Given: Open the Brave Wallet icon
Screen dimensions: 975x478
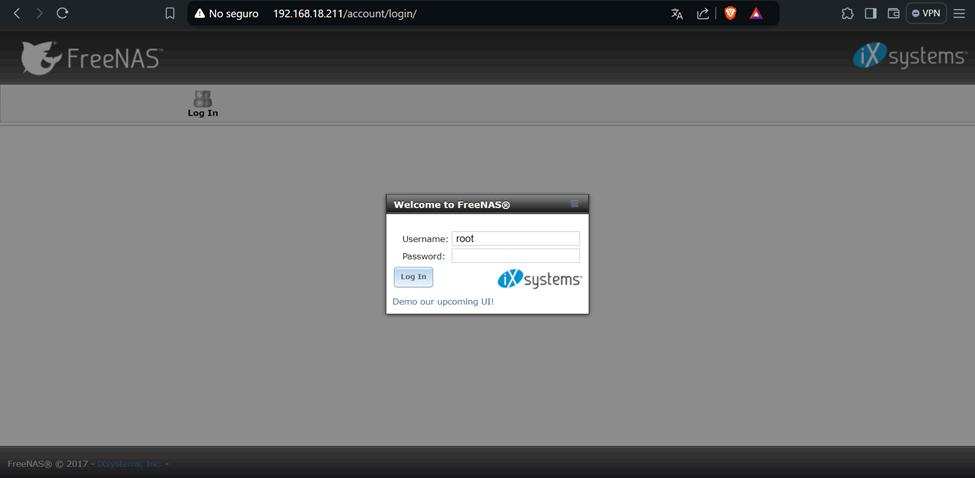Looking at the screenshot, I should pyautogui.click(x=894, y=13).
